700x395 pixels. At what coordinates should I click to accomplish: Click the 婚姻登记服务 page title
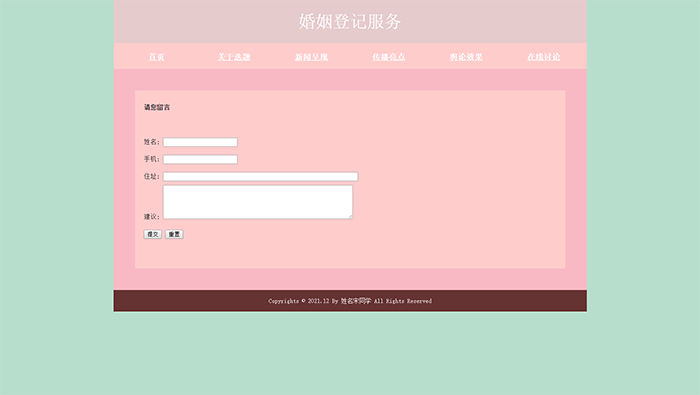coord(350,21)
